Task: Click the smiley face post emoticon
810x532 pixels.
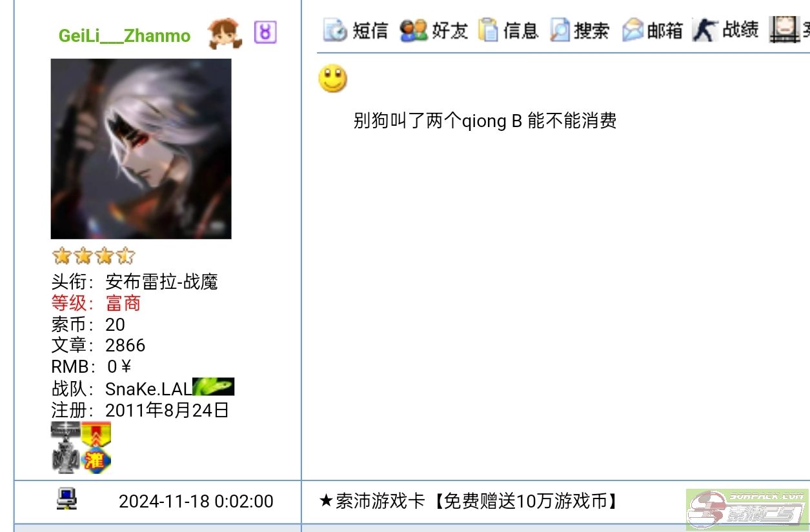Action: click(x=333, y=79)
